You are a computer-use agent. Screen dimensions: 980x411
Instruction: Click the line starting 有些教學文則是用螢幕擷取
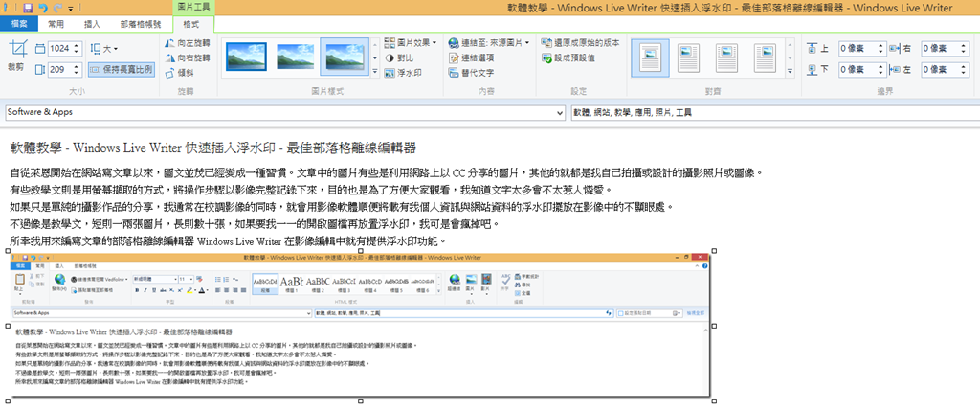(310, 189)
